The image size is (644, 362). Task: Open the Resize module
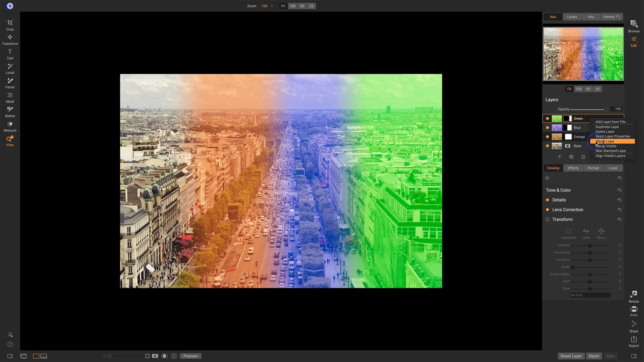(x=634, y=297)
